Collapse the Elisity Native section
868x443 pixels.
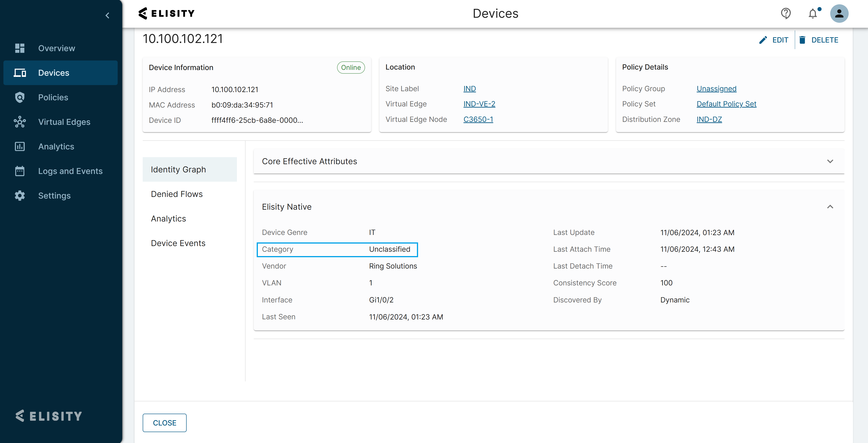click(x=830, y=207)
